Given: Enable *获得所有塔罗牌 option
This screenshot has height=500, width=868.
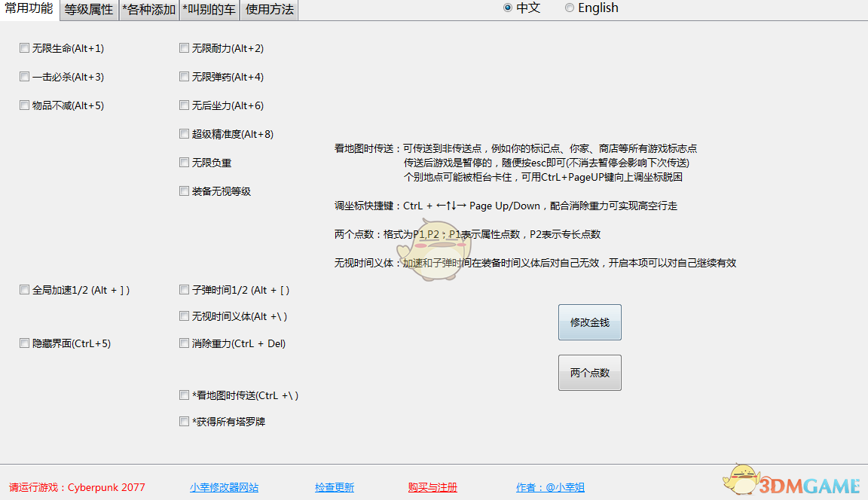Looking at the screenshot, I should (184, 421).
